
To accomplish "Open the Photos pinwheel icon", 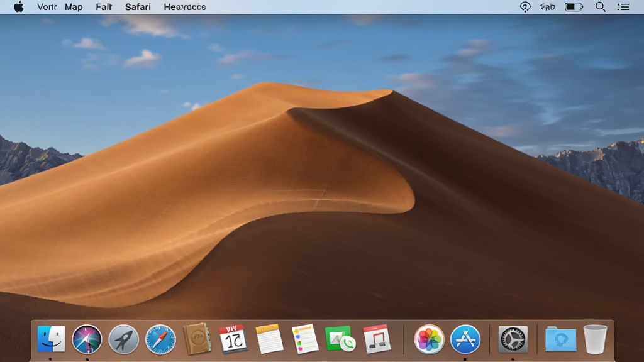I will click(x=429, y=339).
